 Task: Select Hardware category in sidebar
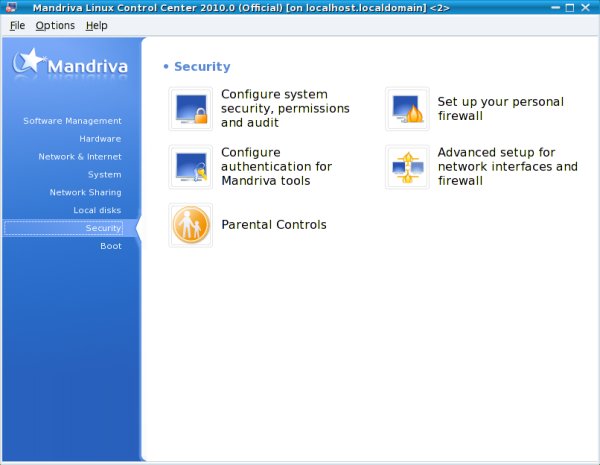[100, 139]
